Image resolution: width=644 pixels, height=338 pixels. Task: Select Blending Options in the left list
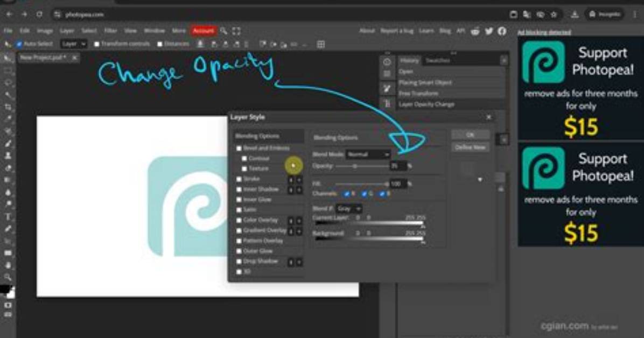pyautogui.click(x=269, y=136)
